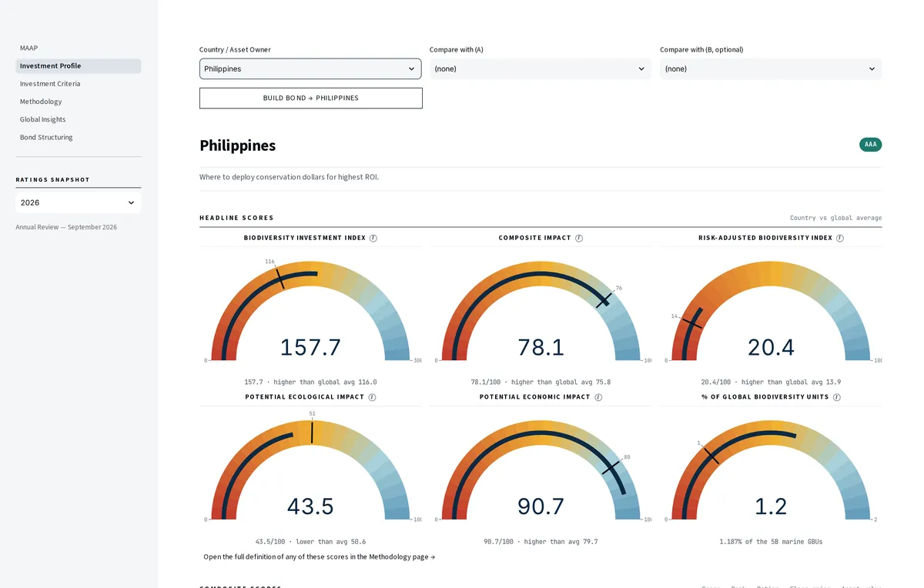Select Investment Profile in sidebar
The height and width of the screenshot is (588, 924).
pyautogui.click(x=79, y=66)
